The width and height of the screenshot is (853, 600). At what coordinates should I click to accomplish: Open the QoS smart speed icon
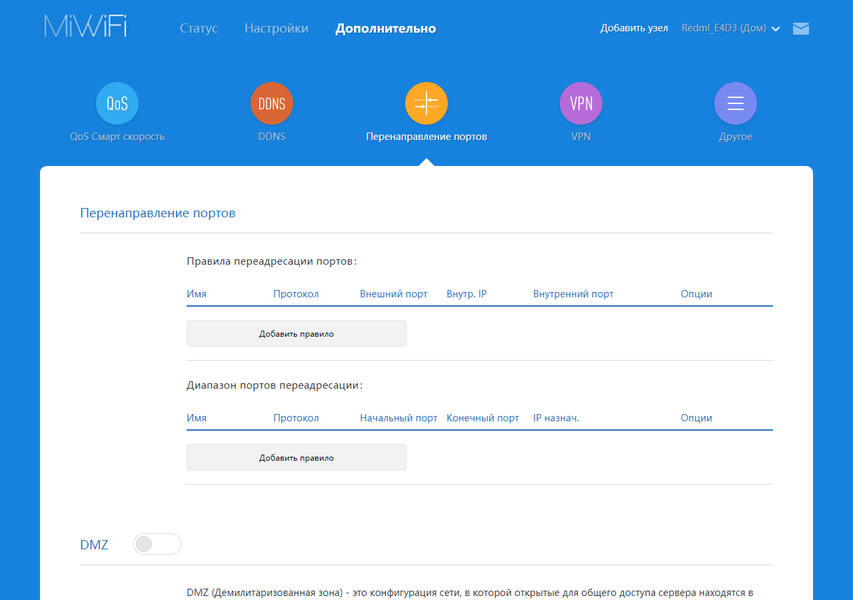(117, 103)
